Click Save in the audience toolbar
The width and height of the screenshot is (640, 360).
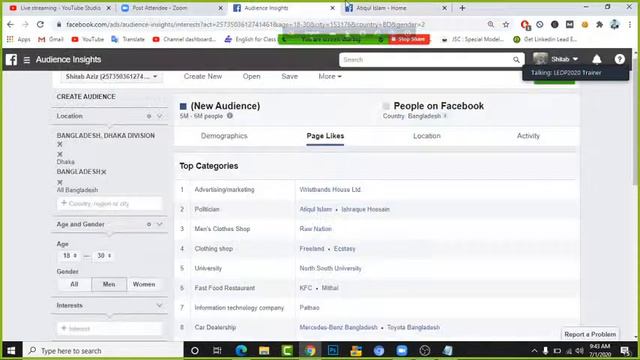[x=289, y=76]
